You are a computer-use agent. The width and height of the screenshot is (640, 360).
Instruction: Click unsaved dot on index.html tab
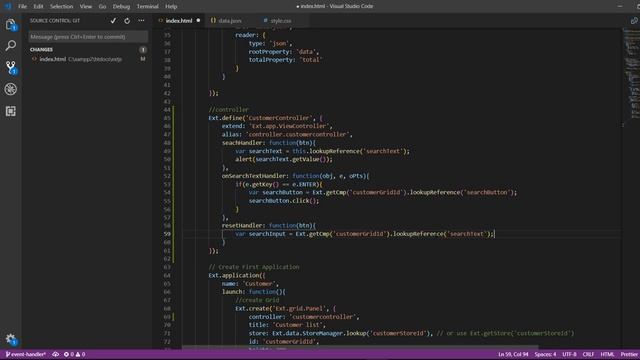[x=198, y=20]
